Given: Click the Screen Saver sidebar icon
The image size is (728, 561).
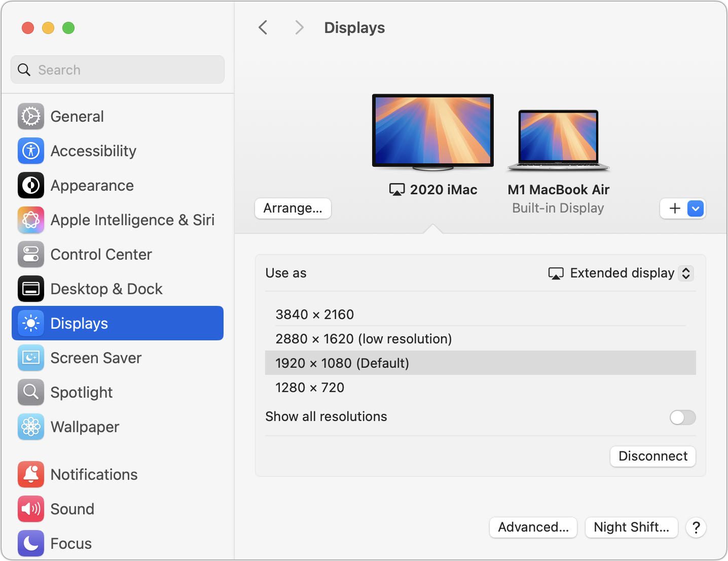Looking at the screenshot, I should pos(31,358).
